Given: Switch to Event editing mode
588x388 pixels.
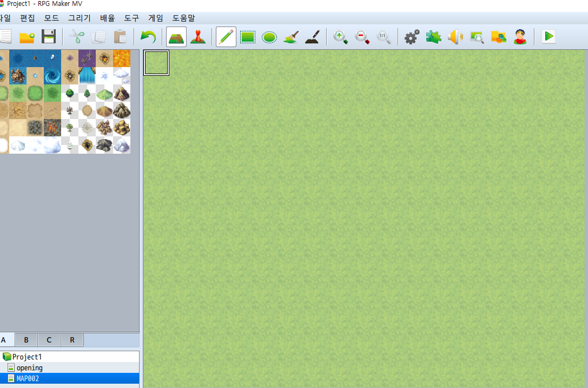Looking at the screenshot, I should point(198,37).
